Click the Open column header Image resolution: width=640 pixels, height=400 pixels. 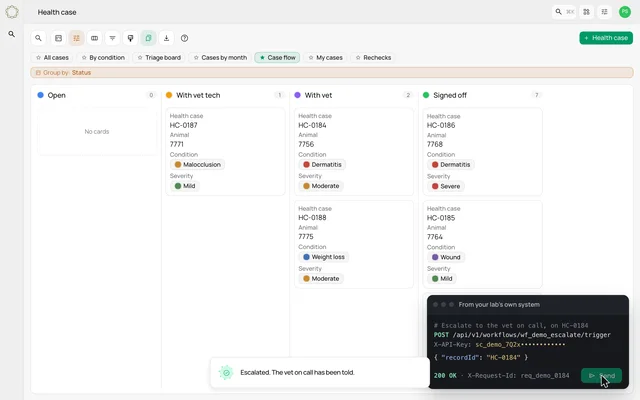coord(56,95)
